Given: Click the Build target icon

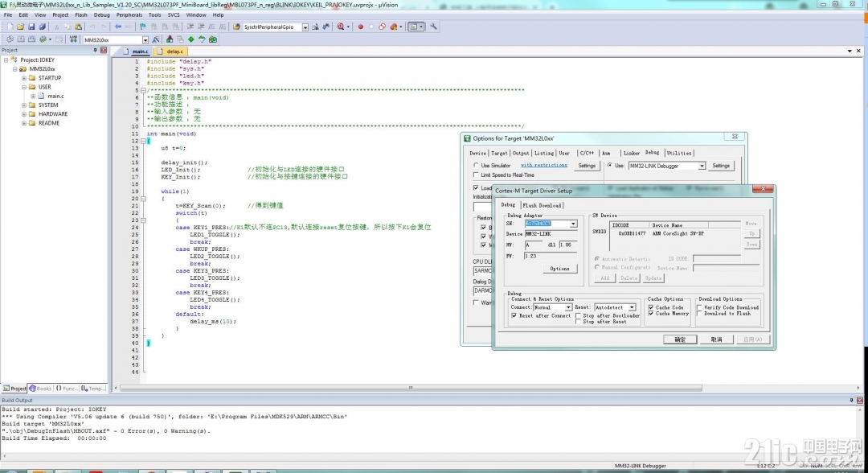Looking at the screenshot, I should [20, 39].
